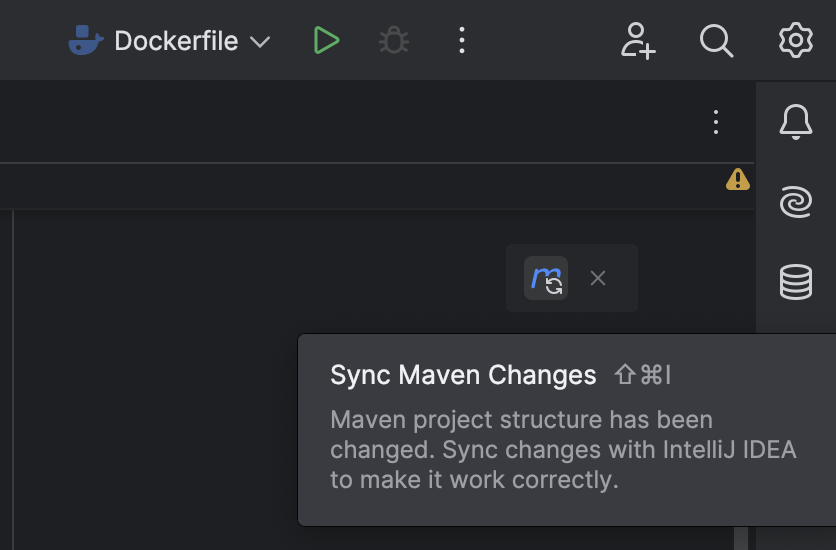Open the Database tool window
Image resolution: width=836 pixels, height=550 pixels.
[x=795, y=282]
